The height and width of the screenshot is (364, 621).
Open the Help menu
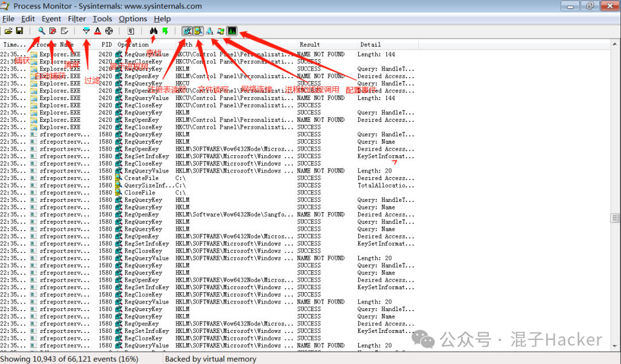click(x=162, y=18)
